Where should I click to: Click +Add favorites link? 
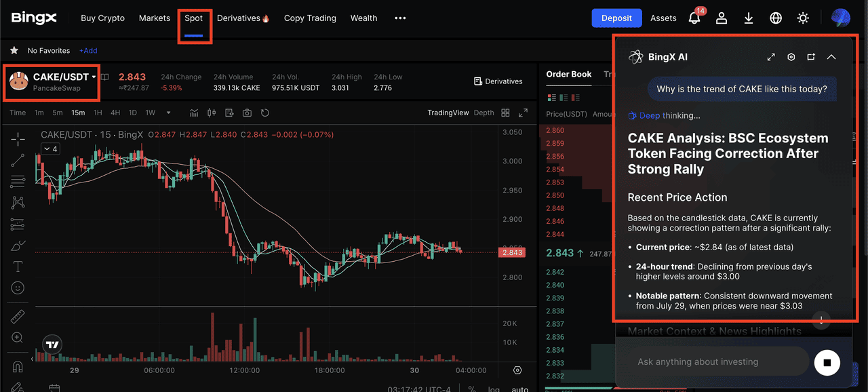pos(88,51)
